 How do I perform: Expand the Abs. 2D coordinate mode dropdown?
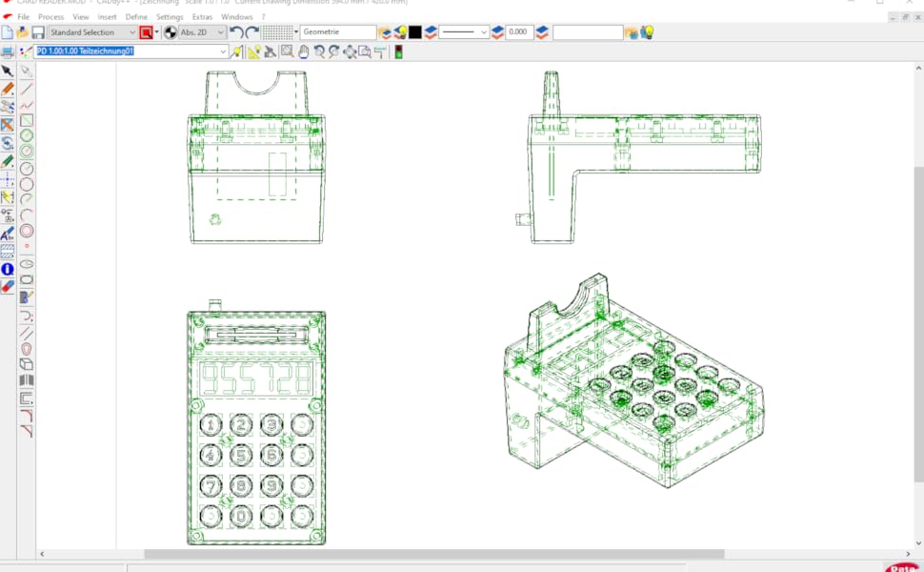(x=221, y=31)
